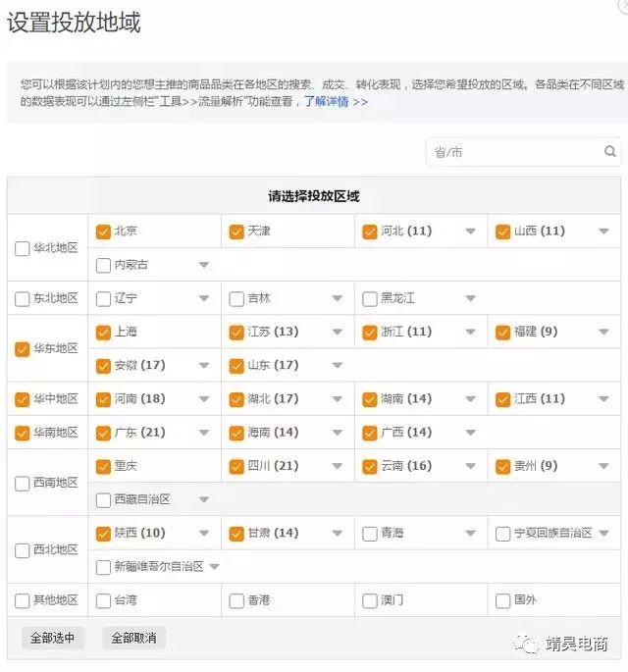This screenshot has width=628, height=672.
Task: Check the 其他地区 region checkbox
Action: pyautogui.click(x=22, y=600)
